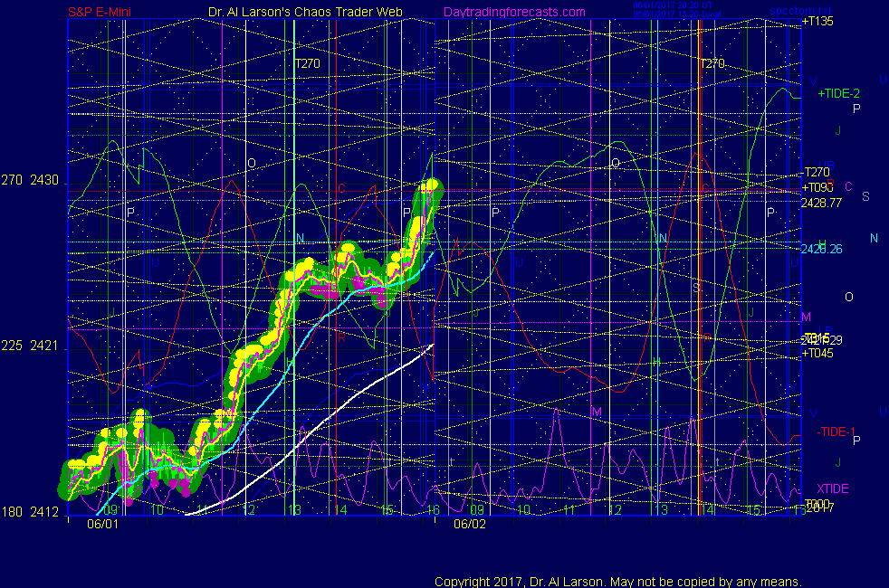Select the 06/02 date label
Viewport: 889px width, 588px height.
pyautogui.click(x=470, y=524)
